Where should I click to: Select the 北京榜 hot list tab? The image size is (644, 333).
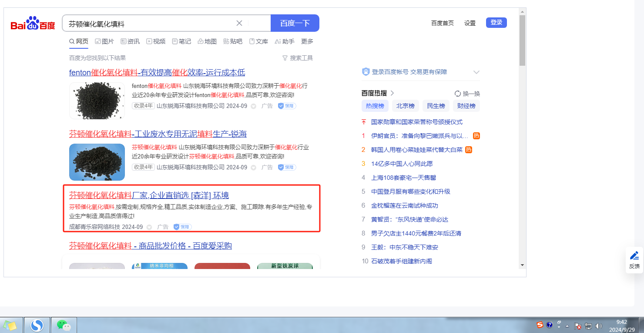pos(406,106)
